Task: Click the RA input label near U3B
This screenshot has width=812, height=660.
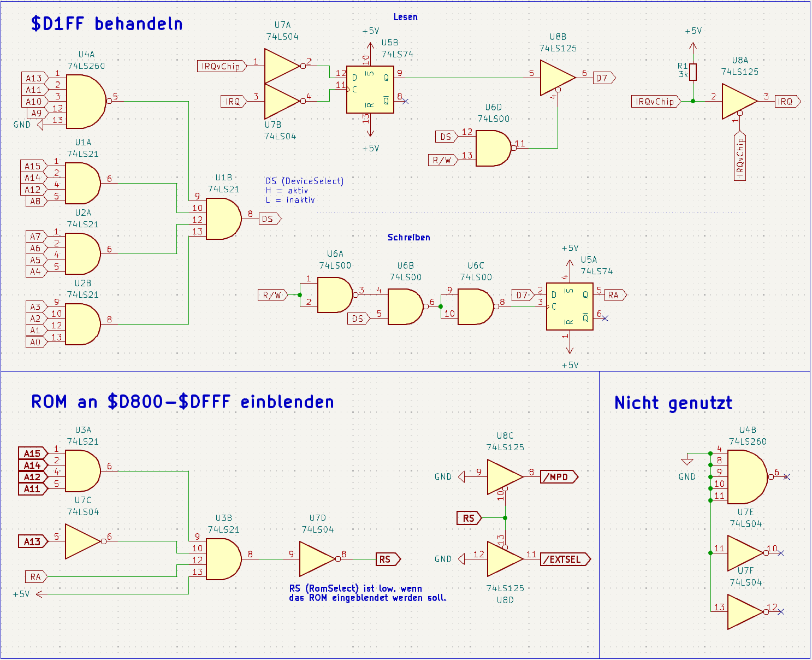Action: (x=36, y=577)
